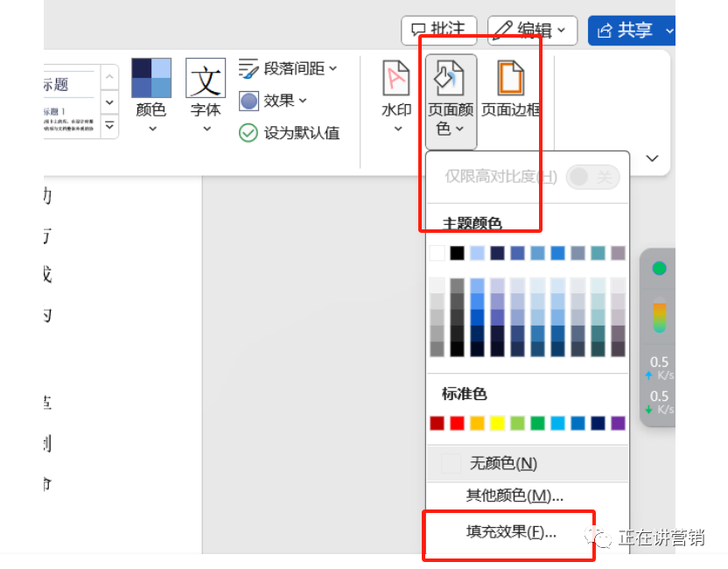
Task: Open Effects (效果) dropdown
Action: (273, 101)
